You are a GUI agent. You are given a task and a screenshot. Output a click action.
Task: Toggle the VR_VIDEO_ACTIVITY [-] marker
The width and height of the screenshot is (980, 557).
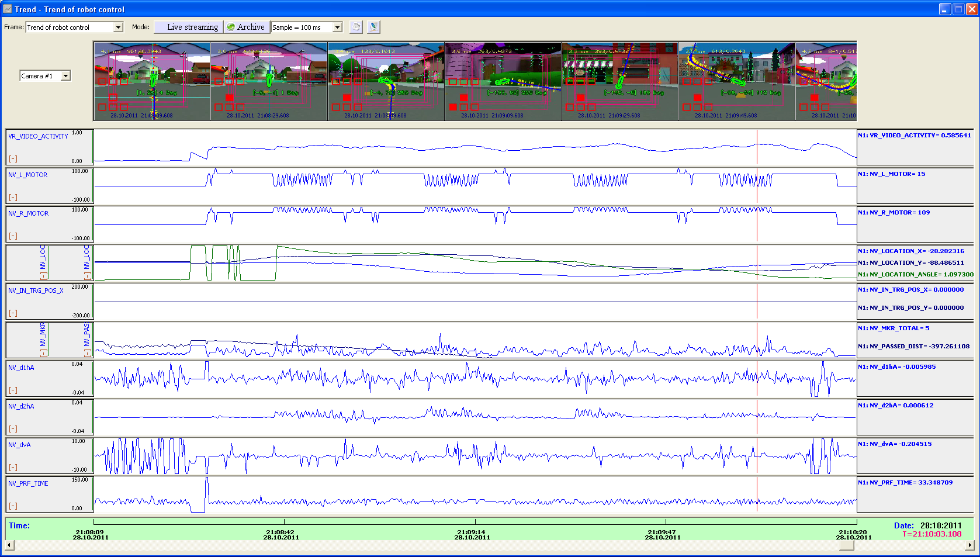pyautogui.click(x=13, y=159)
